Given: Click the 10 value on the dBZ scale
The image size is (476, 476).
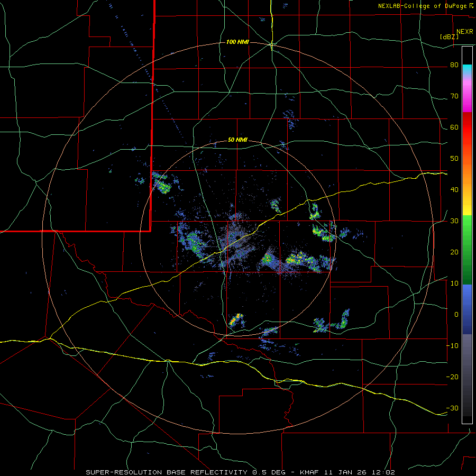Looking at the screenshot, I should (x=454, y=283).
